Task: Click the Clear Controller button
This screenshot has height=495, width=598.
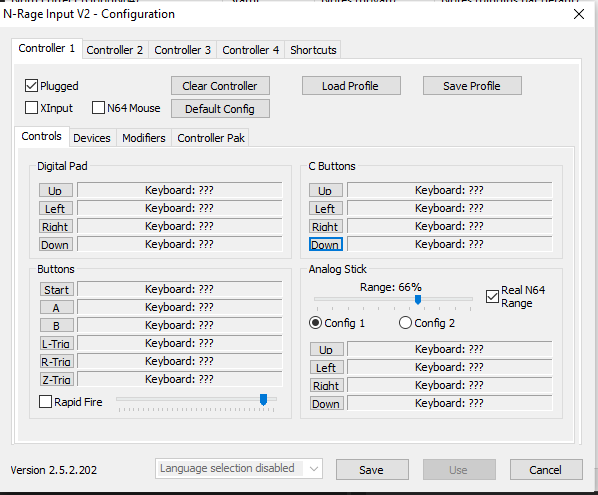Action: coord(220,86)
